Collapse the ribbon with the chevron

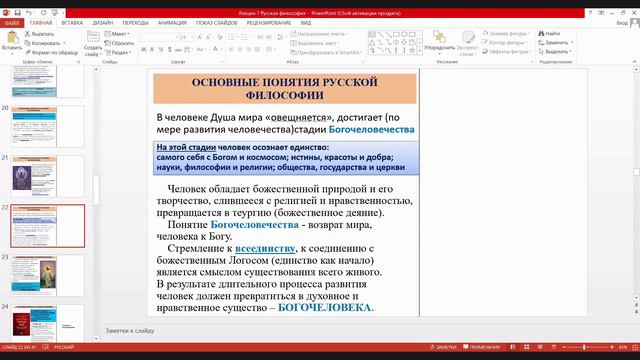[x=634, y=62]
